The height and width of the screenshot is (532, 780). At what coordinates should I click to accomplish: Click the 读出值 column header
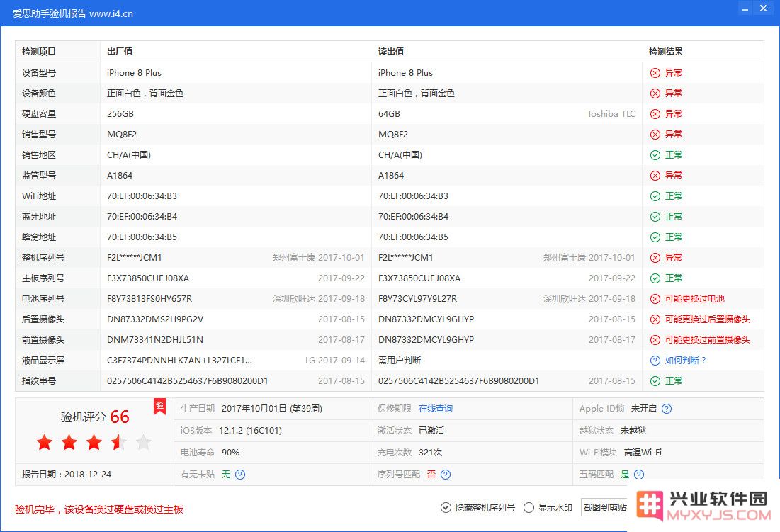click(391, 52)
